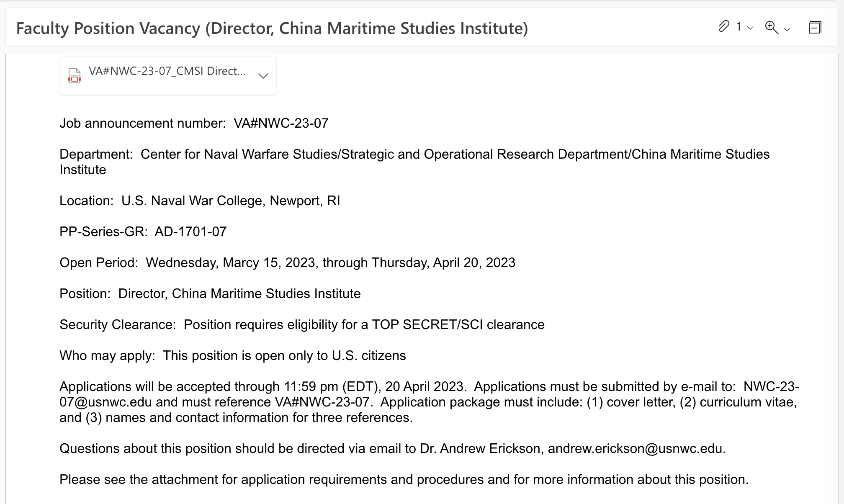Click the 07@usnwc.edu address text

pyautogui.click(x=105, y=402)
